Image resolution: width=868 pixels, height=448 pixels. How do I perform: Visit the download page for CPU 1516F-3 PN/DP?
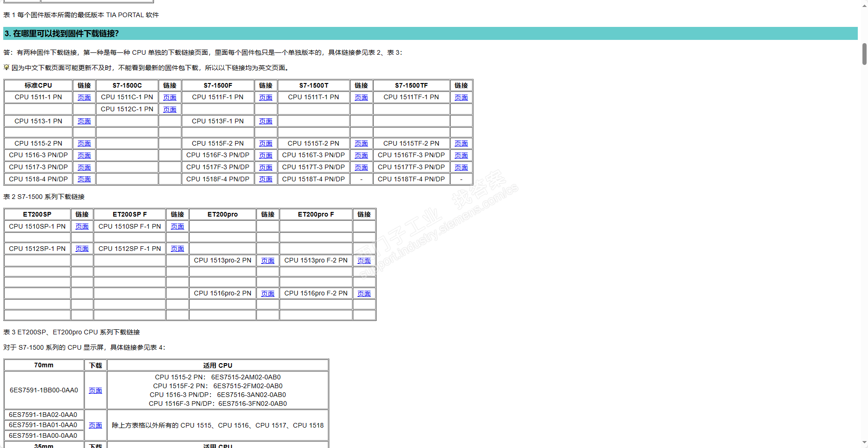click(266, 155)
